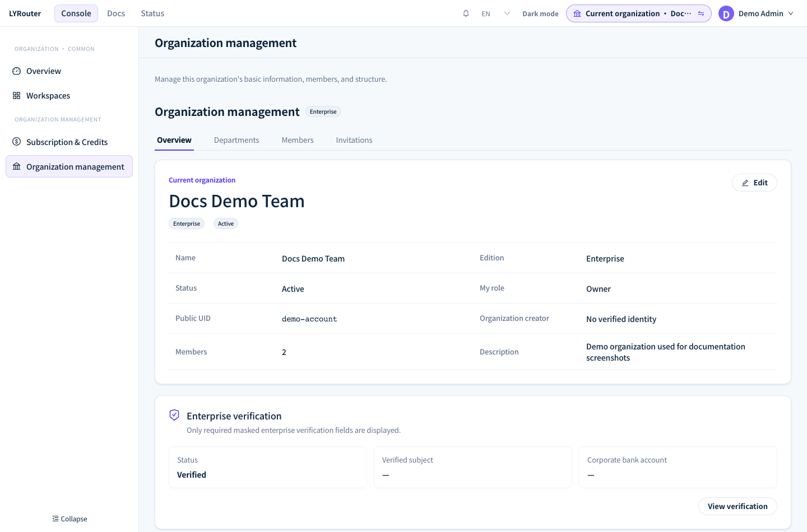
Task: Open Subscription & Credits in the sidebar
Action: point(69,142)
